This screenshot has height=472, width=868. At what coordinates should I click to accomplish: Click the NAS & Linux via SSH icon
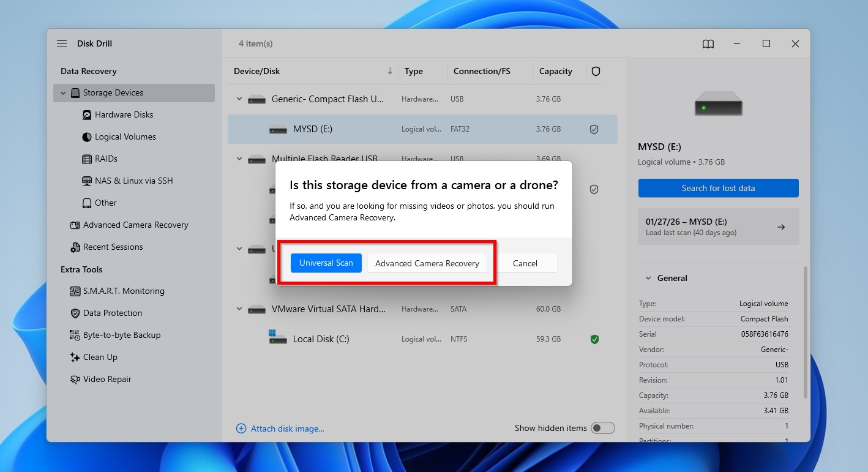tap(87, 181)
